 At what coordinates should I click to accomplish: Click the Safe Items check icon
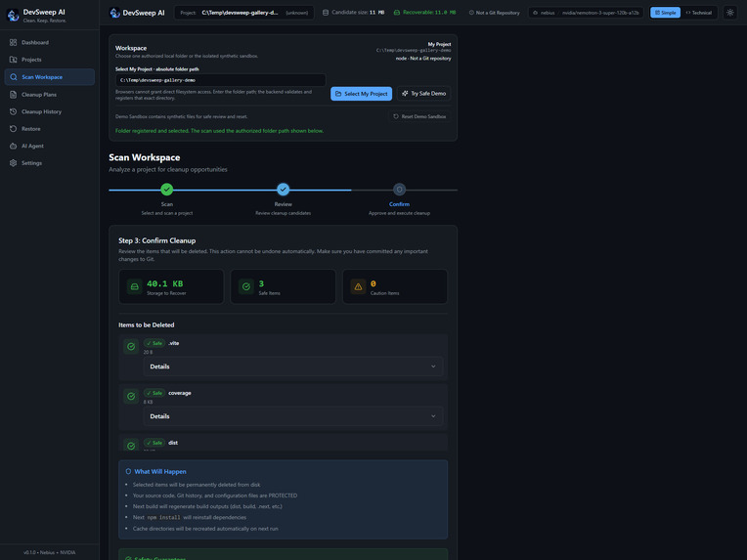point(246,286)
